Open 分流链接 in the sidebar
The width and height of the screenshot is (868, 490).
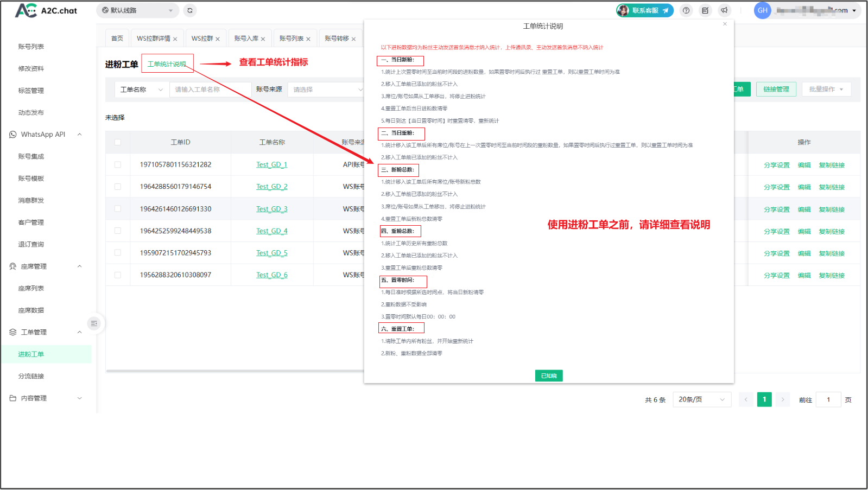pyautogui.click(x=31, y=376)
